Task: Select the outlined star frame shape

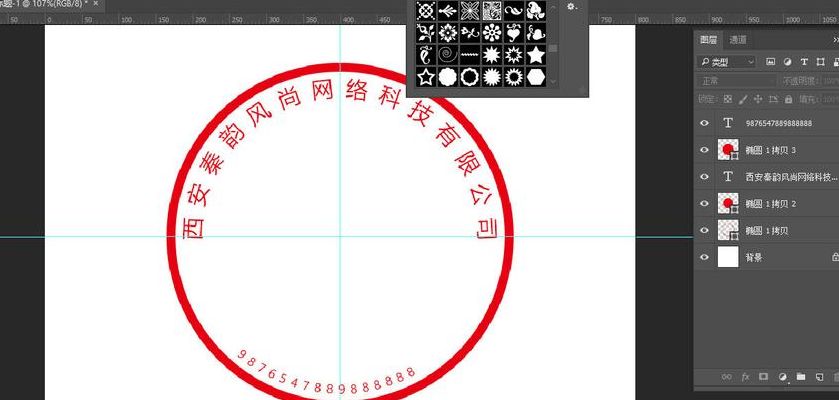Action: pos(425,77)
